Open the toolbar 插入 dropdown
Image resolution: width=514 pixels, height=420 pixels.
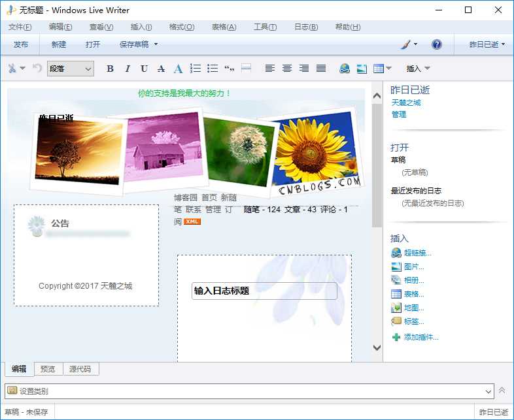418,69
